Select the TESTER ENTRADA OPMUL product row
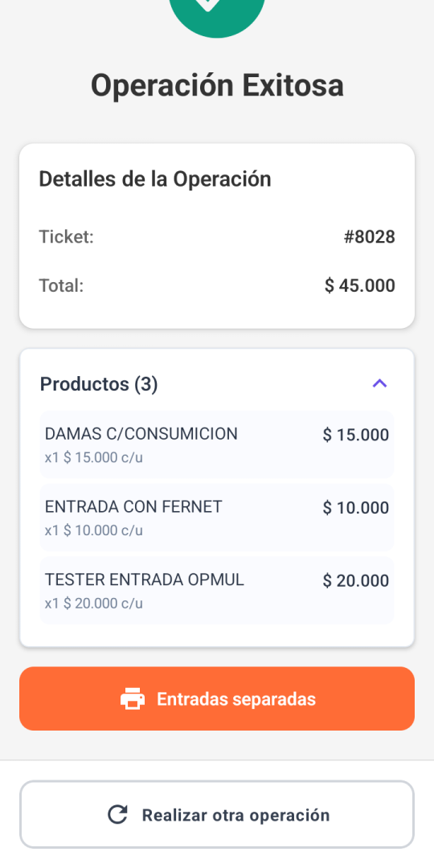This screenshot has height=868, width=434. pos(217,591)
